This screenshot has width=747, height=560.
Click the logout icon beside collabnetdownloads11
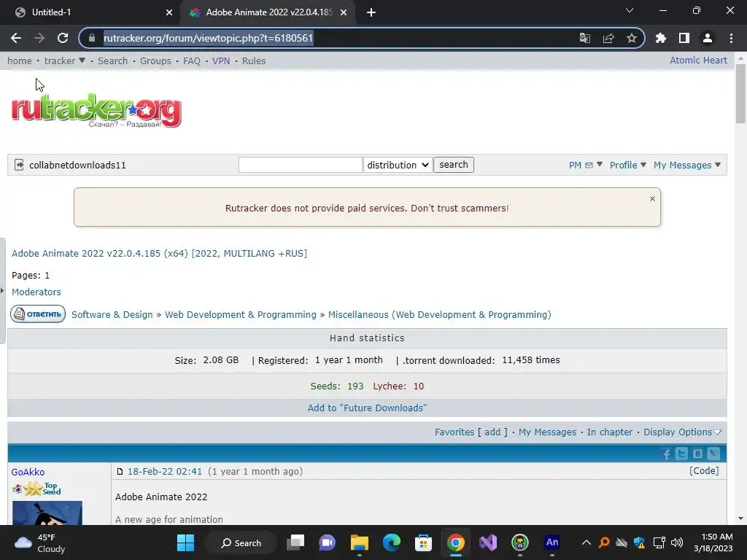coord(19,165)
